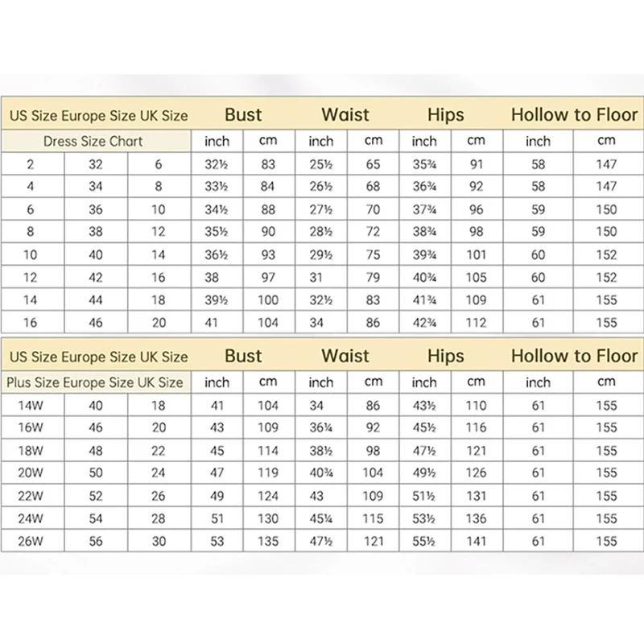The width and height of the screenshot is (644, 644).
Task: Click the 135 cm bust cell
Action: [268, 541]
